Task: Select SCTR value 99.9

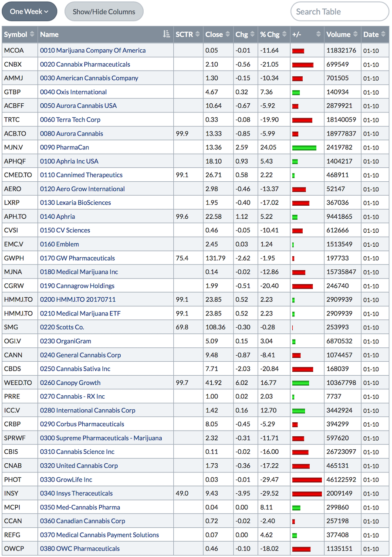Action: tap(182, 133)
